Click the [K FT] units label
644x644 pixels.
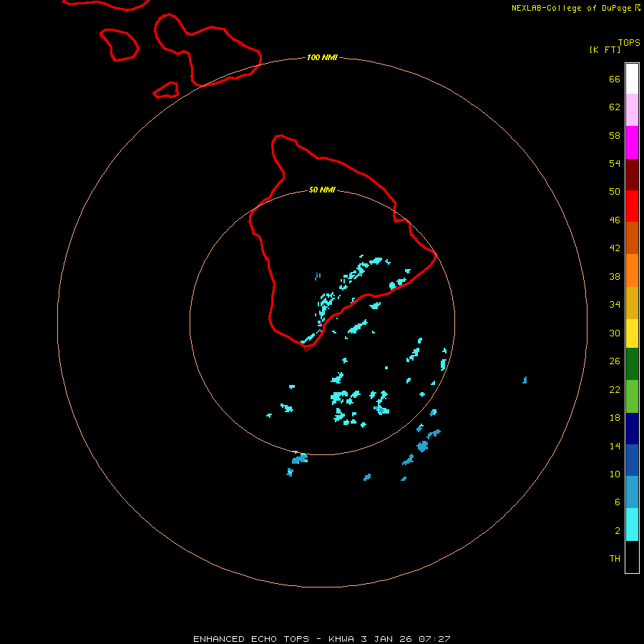[x=605, y=49]
